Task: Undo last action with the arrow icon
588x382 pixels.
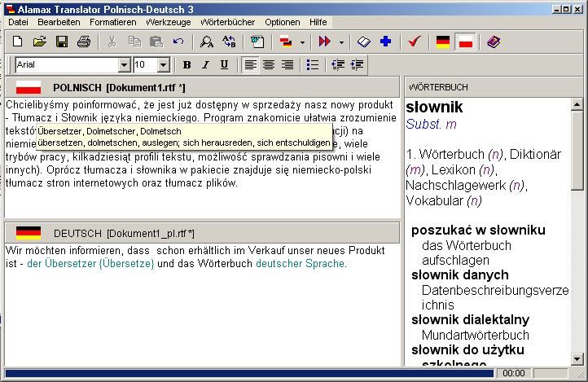Action: (x=178, y=42)
